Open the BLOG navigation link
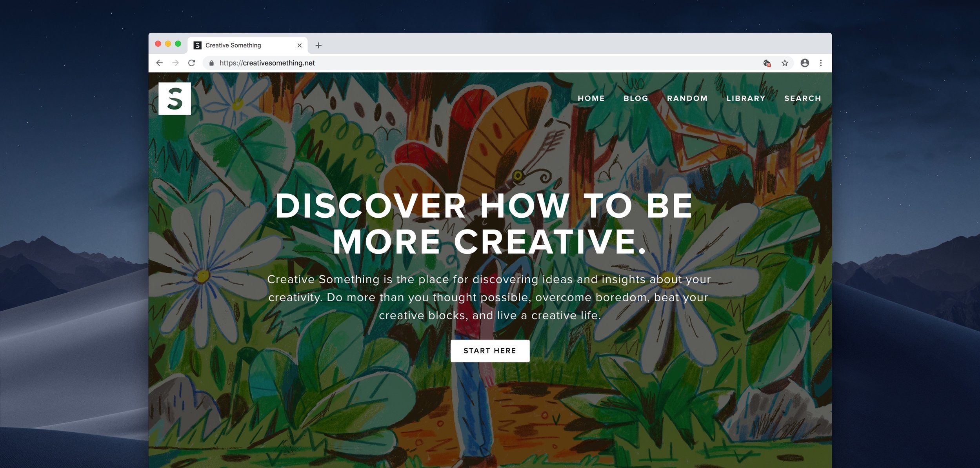The image size is (980, 468). pyautogui.click(x=636, y=98)
